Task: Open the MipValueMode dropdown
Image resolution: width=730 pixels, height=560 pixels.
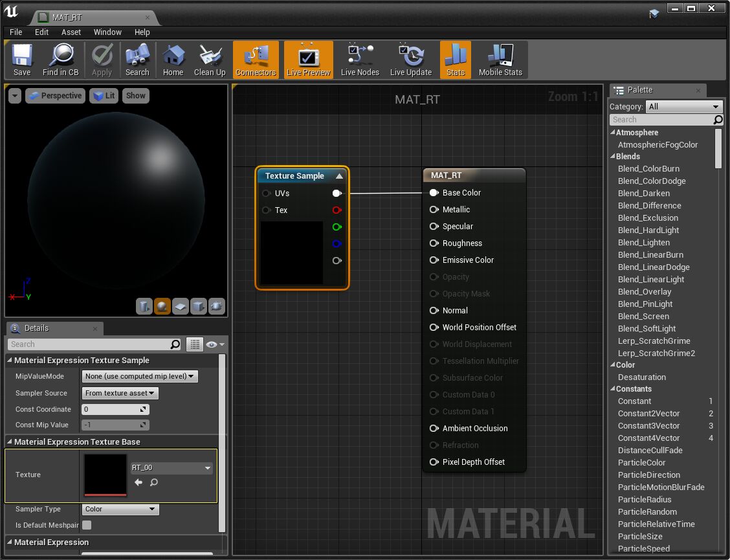Action: 140,376
